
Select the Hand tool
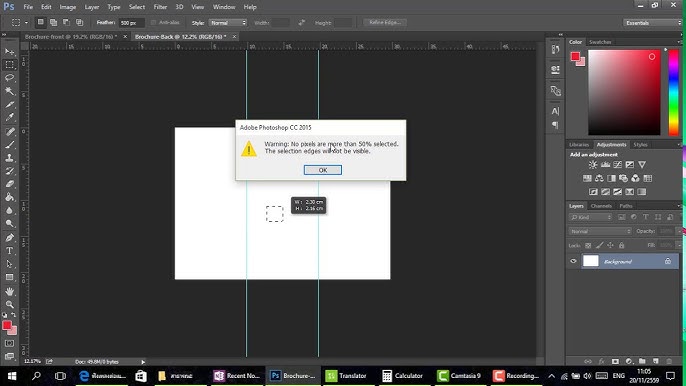(x=9, y=291)
